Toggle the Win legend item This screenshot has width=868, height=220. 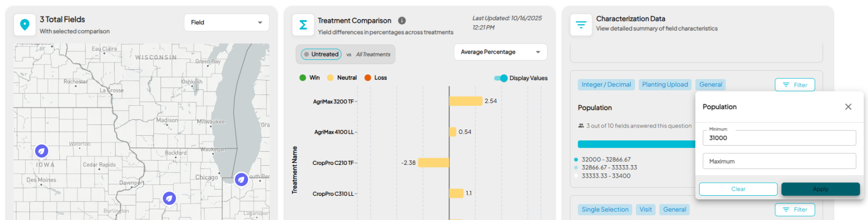(x=309, y=77)
